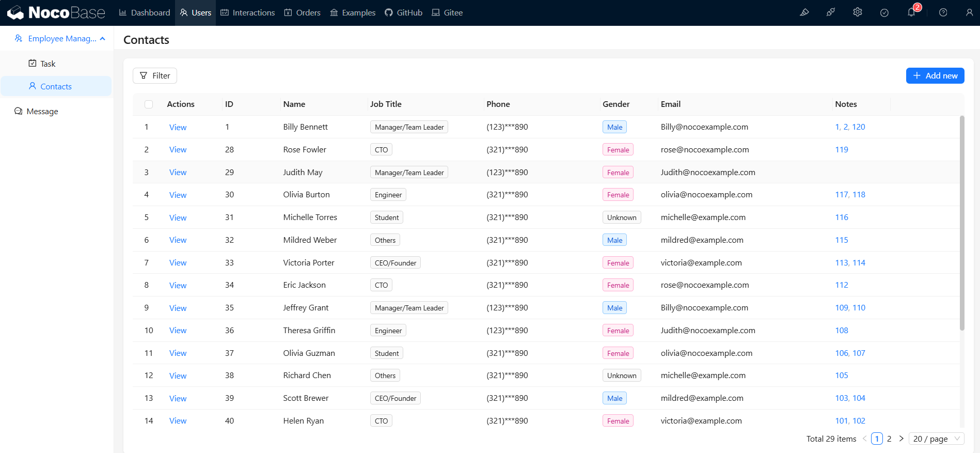Go to page 2 of contacts

pyautogui.click(x=889, y=439)
